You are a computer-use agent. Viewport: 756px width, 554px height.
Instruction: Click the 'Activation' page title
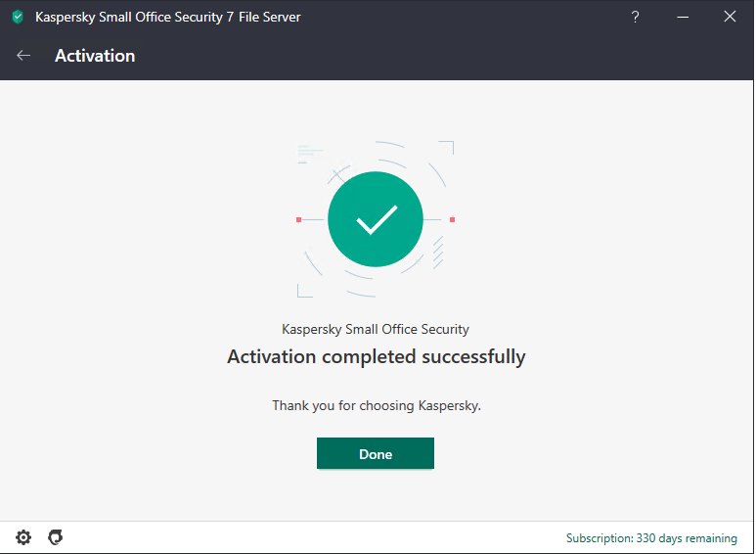(95, 56)
